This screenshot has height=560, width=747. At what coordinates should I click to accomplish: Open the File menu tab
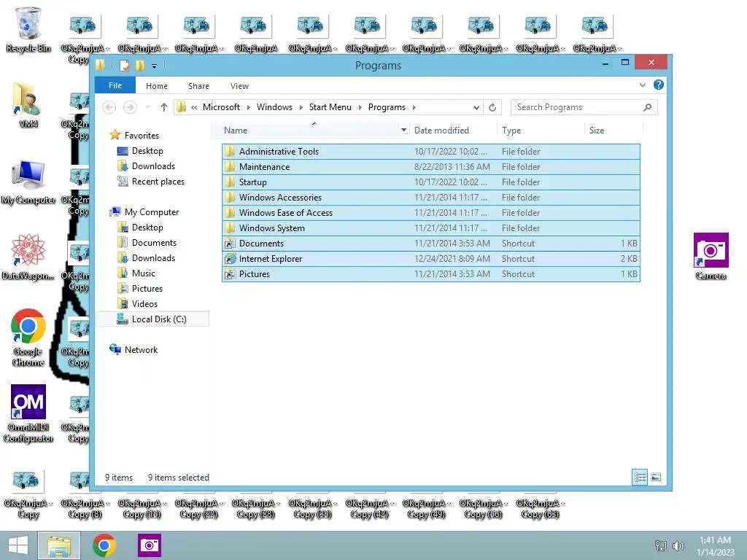115,85
